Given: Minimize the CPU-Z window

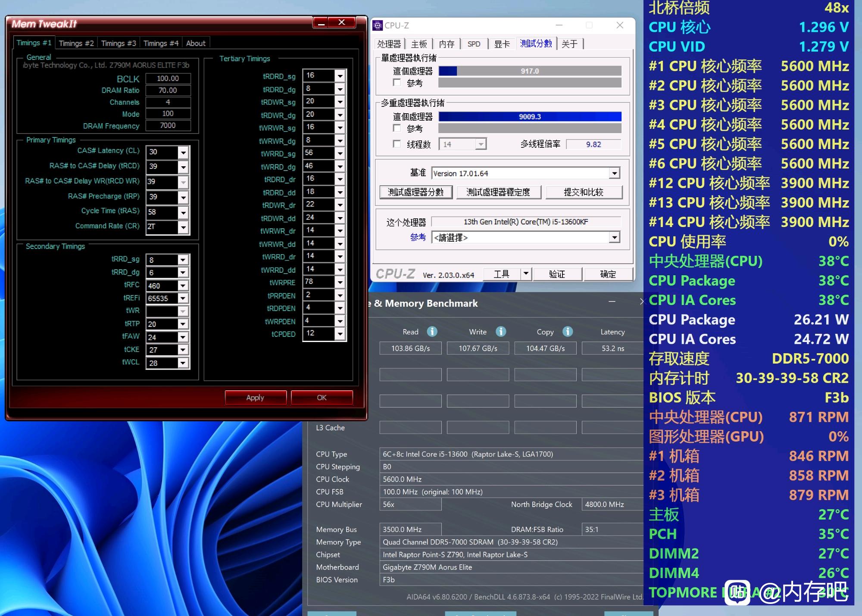Looking at the screenshot, I should click(x=559, y=25).
